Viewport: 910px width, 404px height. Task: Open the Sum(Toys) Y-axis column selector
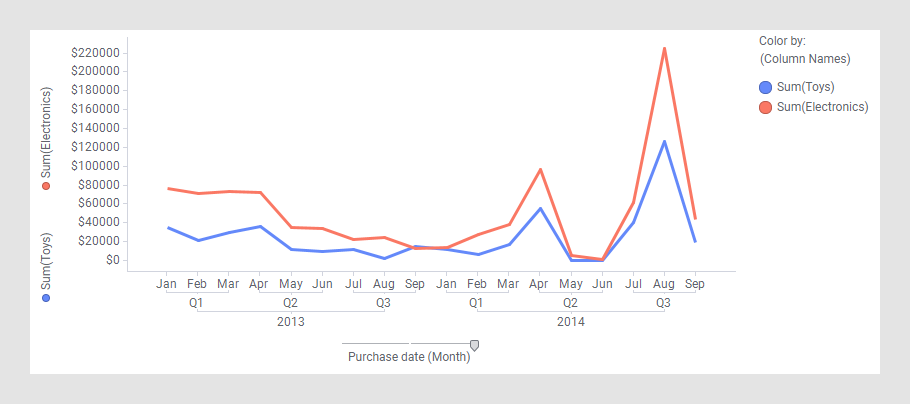(x=46, y=261)
